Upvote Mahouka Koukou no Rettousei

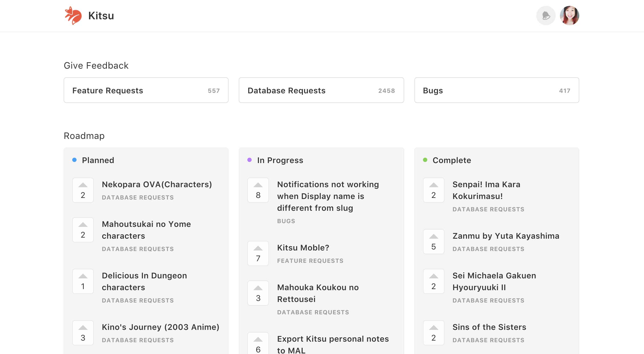[x=258, y=293]
